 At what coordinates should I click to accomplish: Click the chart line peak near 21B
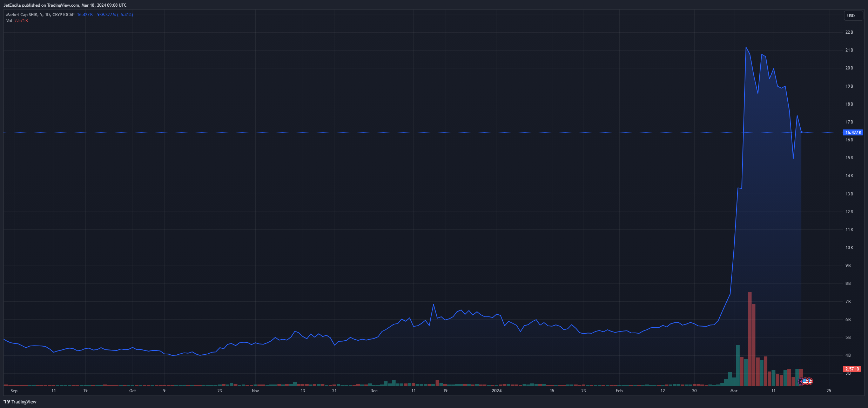pyautogui.click(x=746, y=47)
